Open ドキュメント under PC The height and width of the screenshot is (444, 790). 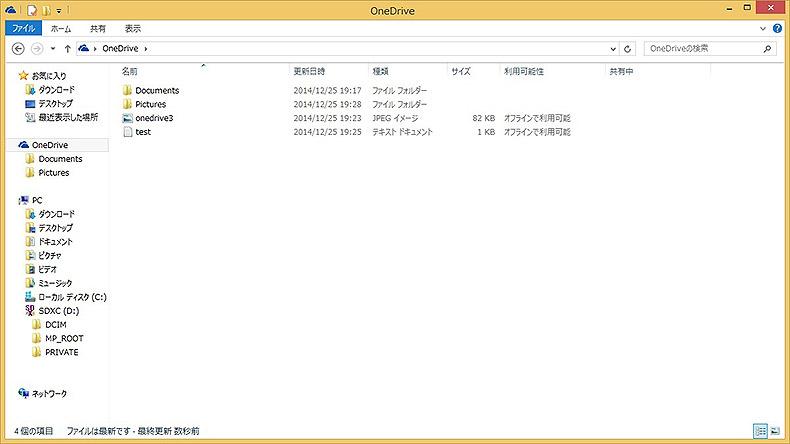pyautogui.click(x=55, y=241)
